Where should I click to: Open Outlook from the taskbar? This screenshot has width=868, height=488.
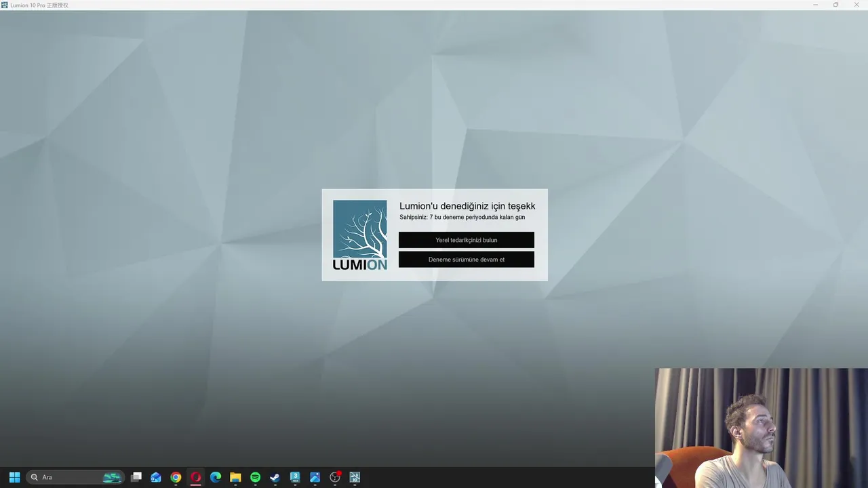click(156, 477)
